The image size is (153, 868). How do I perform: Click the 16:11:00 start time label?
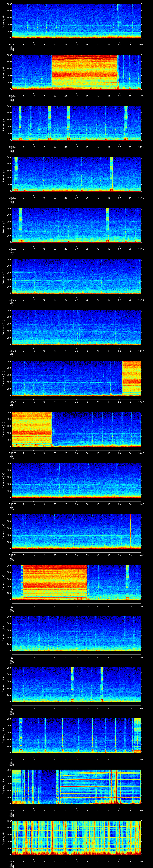12,147
